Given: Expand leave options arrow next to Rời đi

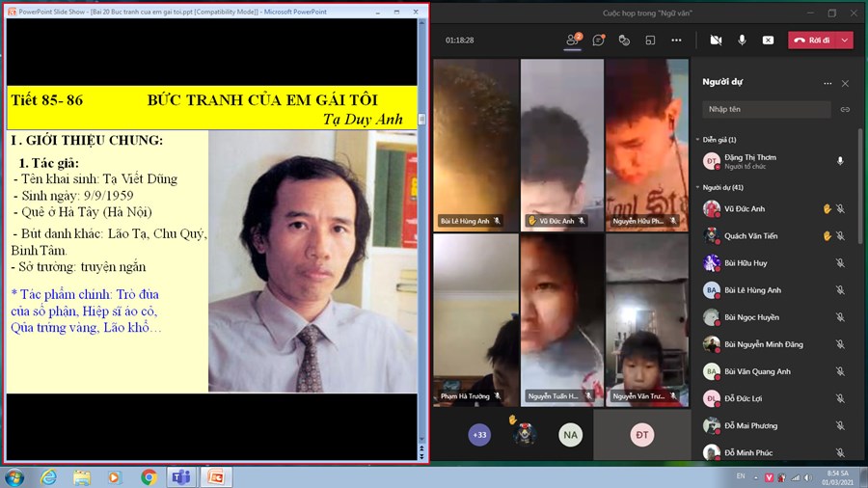Looking at the screenshot, I should pyautogui.click(x=845, y=41).
